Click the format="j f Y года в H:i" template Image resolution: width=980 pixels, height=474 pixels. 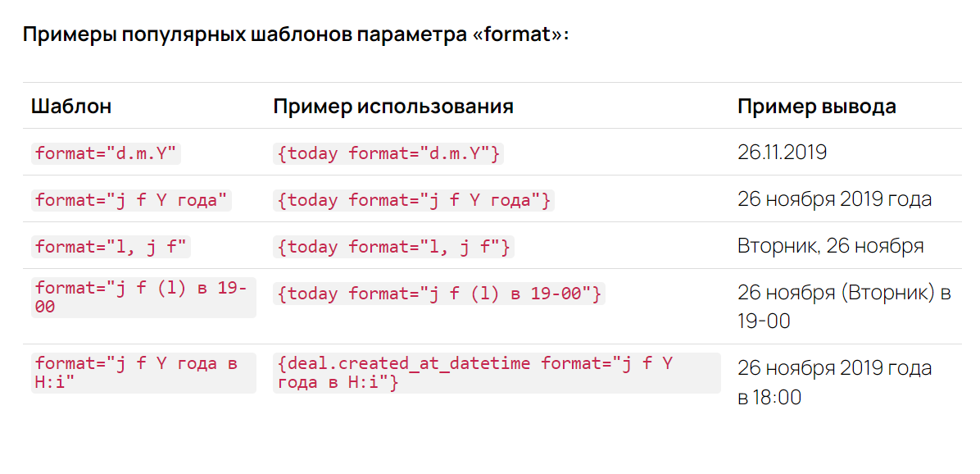click(x=143, y=372)
